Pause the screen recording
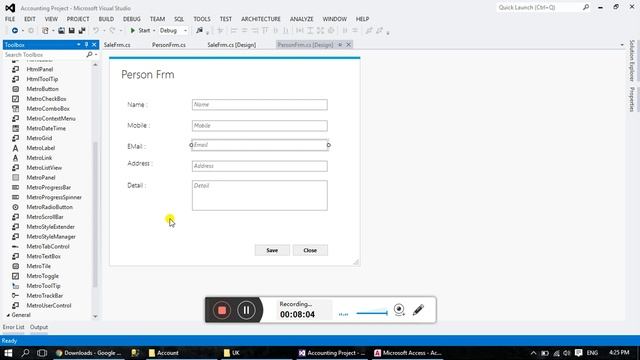This screenshot has height=360, width=640. tap(246, 310)
